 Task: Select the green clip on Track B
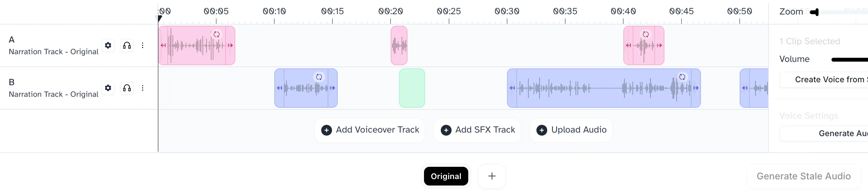click(x=412, y=88)
